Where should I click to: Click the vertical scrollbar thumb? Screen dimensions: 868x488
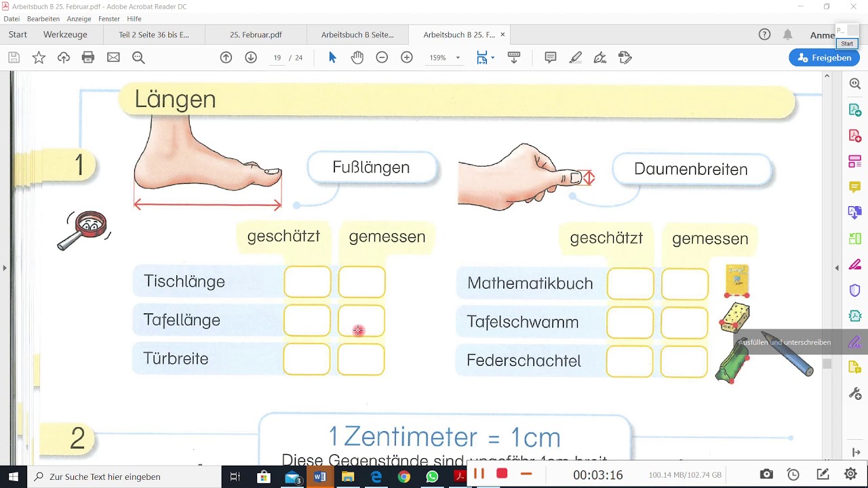pos(827,364)
